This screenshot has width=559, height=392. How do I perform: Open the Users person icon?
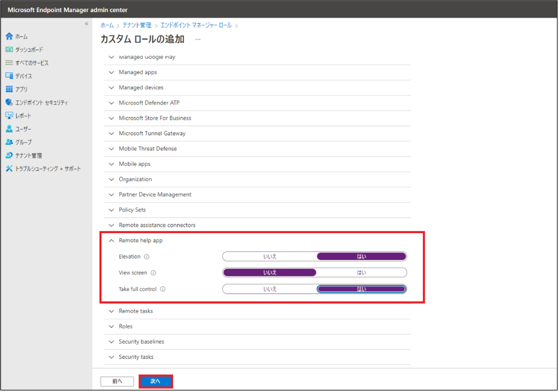coord(9,129)
